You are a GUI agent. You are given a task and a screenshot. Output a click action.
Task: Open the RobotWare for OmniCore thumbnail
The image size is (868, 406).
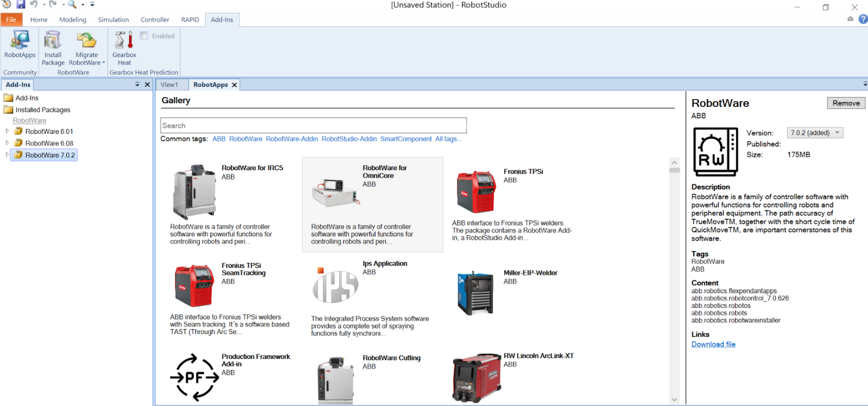tap(335, 192)
